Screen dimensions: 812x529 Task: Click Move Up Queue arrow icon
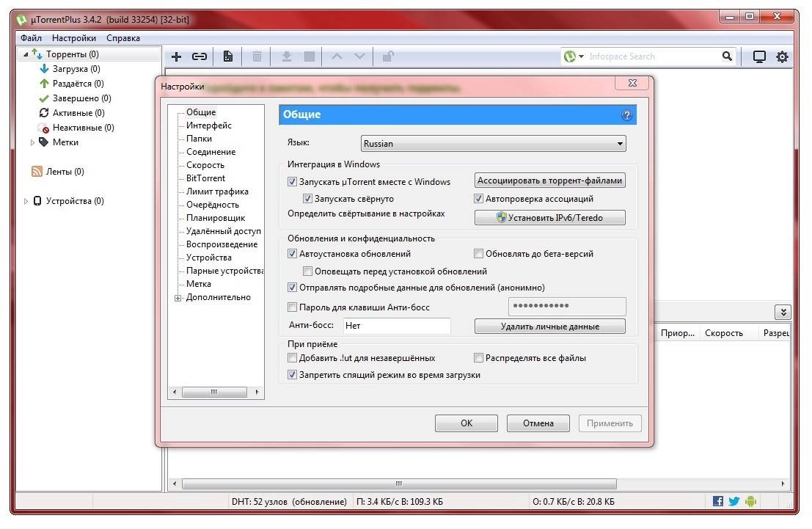tap(337, 56)
